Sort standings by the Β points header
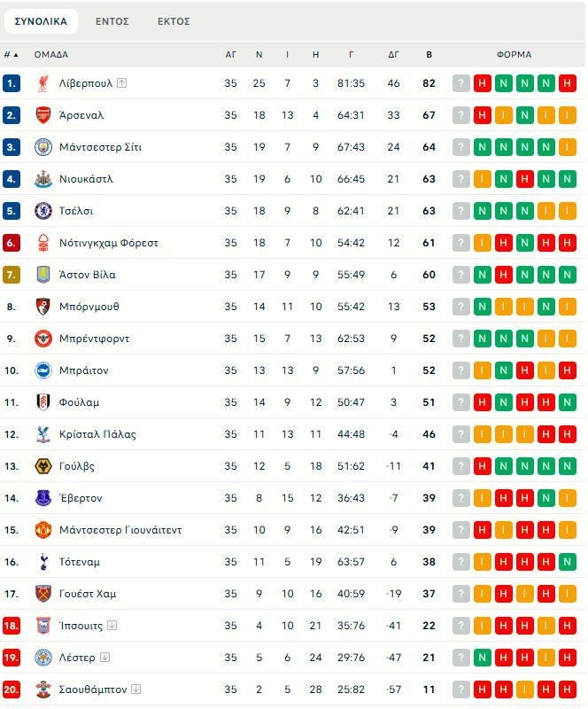588x709 pixels. point(429,54)
